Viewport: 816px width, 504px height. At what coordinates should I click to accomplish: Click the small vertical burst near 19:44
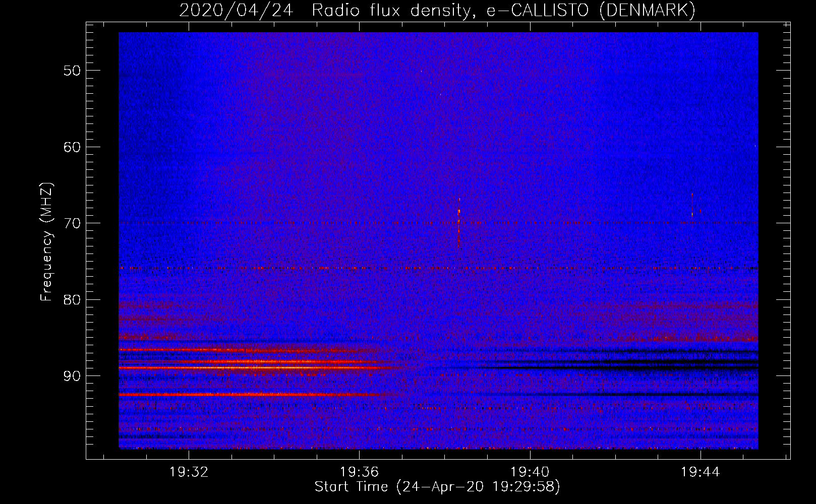pos(692,204)
